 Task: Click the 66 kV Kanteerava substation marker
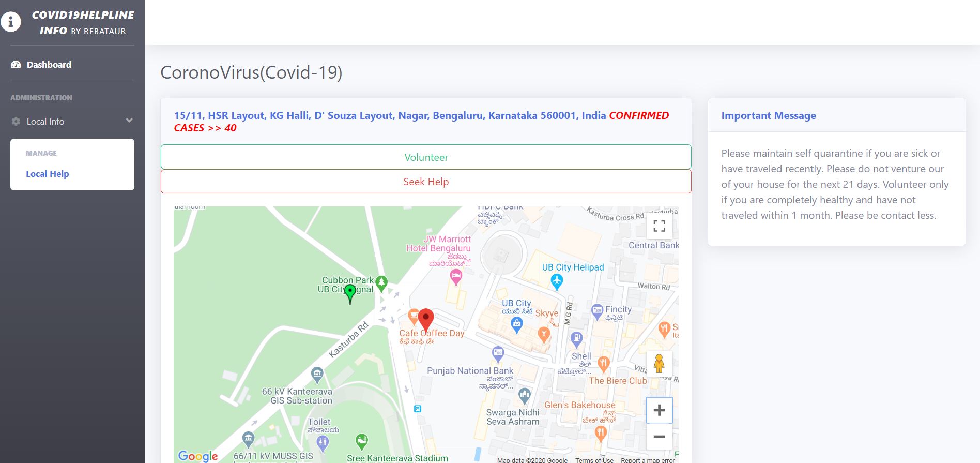[x=317, y=374]
